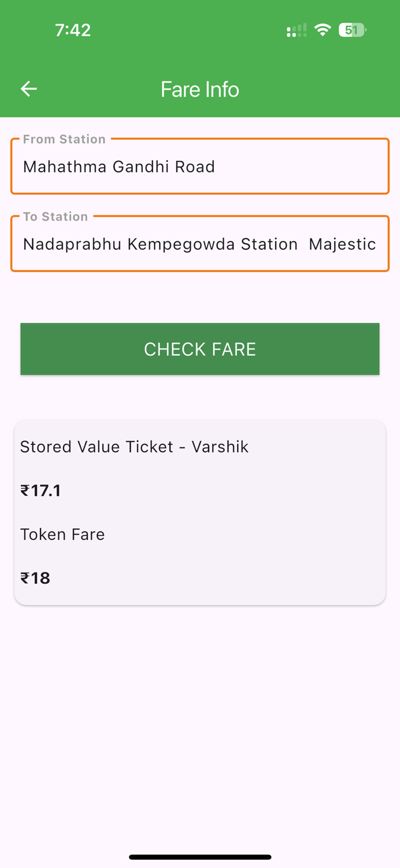Screen dimensions: 400x868
Task: Tap the Fare Info title text
Action: click(x=200, y=89)
